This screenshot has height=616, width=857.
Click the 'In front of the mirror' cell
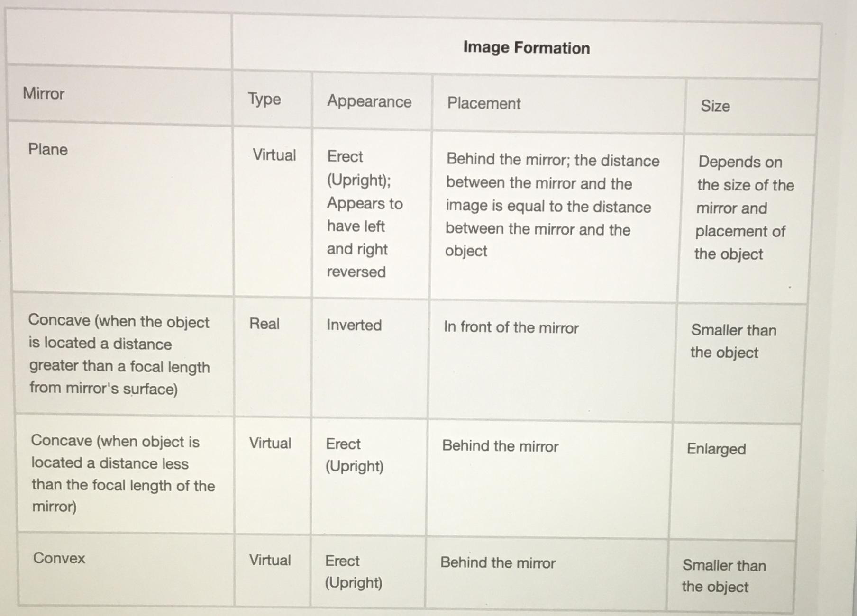(x=511, y=328)
